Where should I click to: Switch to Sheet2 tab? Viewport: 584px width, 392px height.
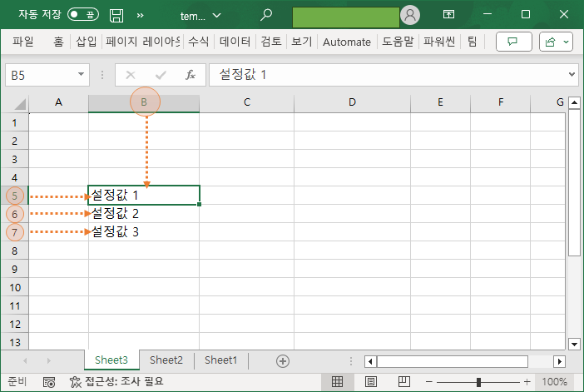(x=166, y=360)
